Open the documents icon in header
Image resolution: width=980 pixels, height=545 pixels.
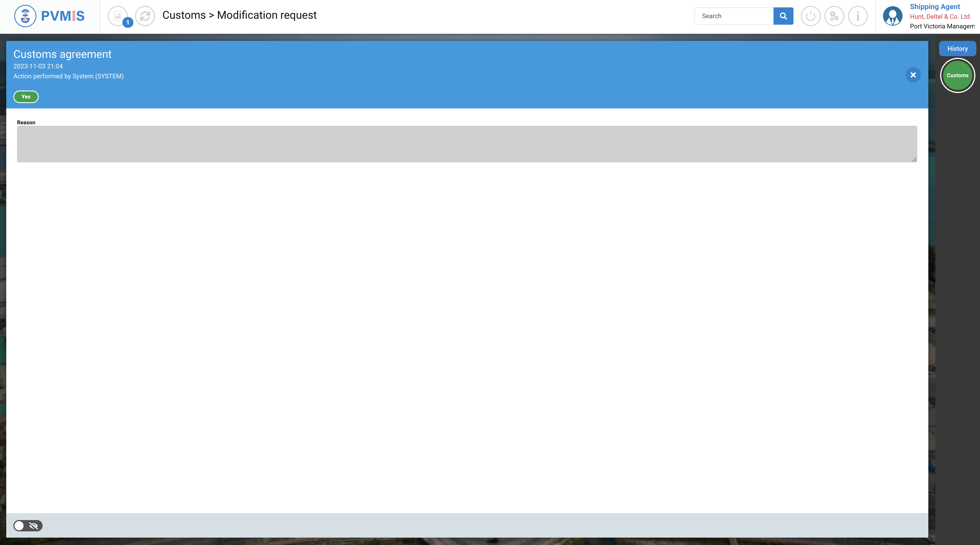tap(118, 16)
